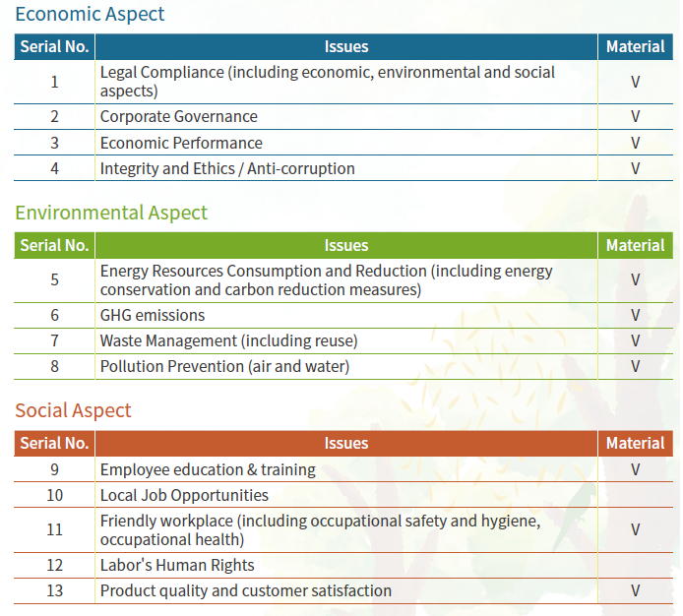The height and width of the screenshot is (616, 683).
Task: Click Employee education & training text
Action: pyautogui.click(x=208, y=469)
